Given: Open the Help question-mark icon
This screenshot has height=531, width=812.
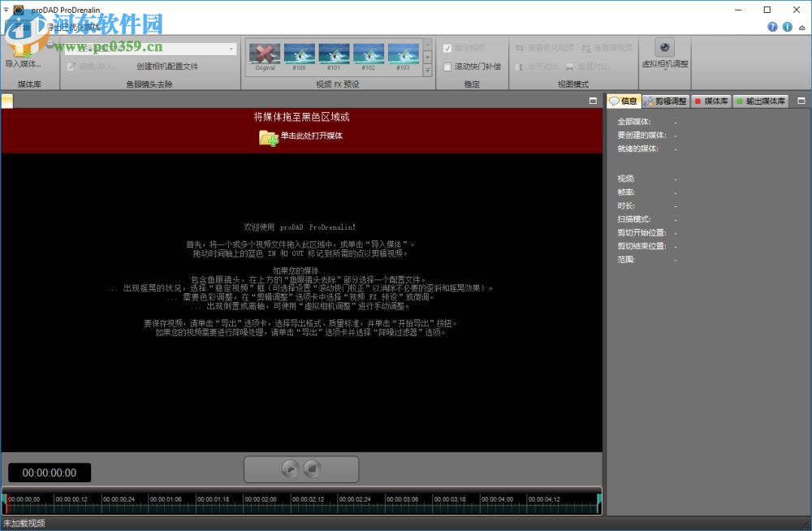Looking at the screenshot, I should pyautogui.click(x=772, y=27).
